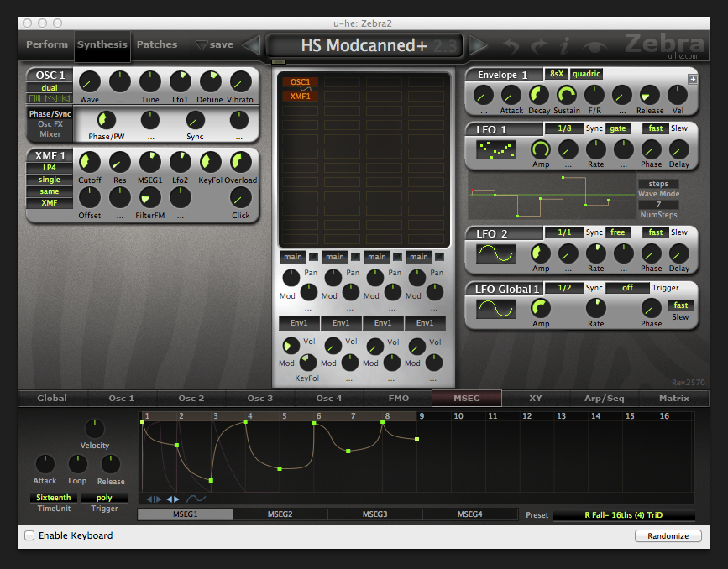Click LFO 2 sine waveform display
Screen dimensions: 728x569
(x=495, y=253)
